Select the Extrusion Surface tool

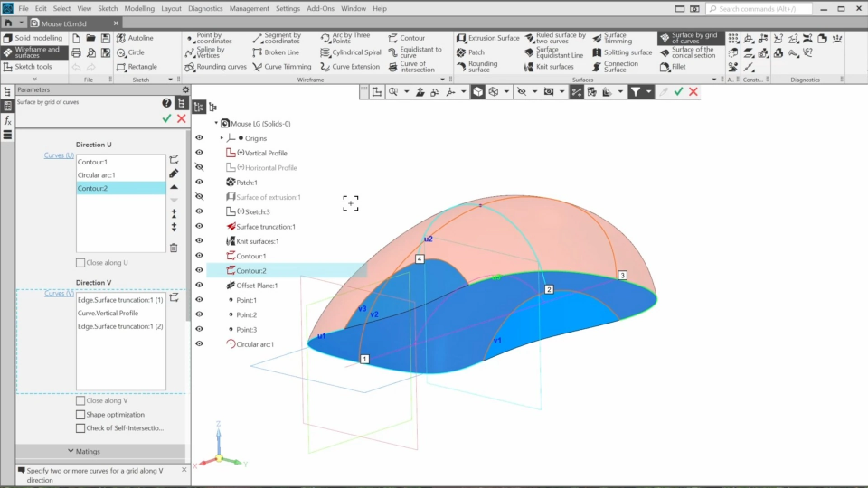click(x=487, y=38)
